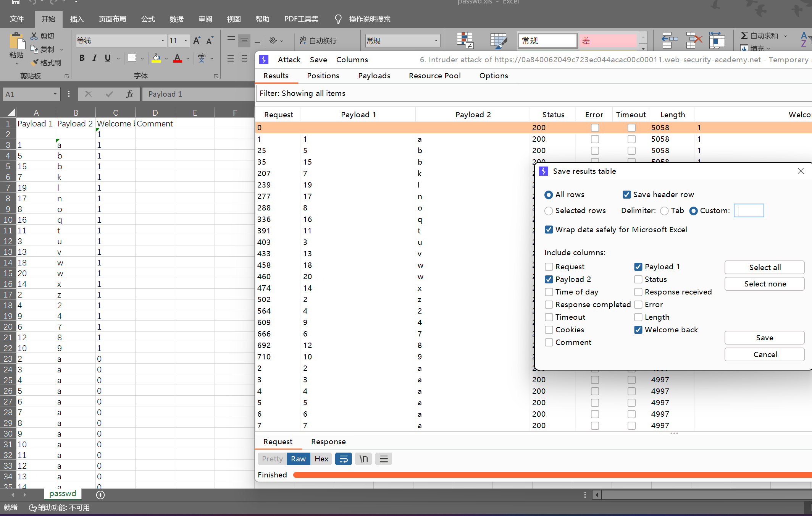Toggle Italic formatting in Excel
This screenshot has height=516, width=812.
click(x=95, y=58)
